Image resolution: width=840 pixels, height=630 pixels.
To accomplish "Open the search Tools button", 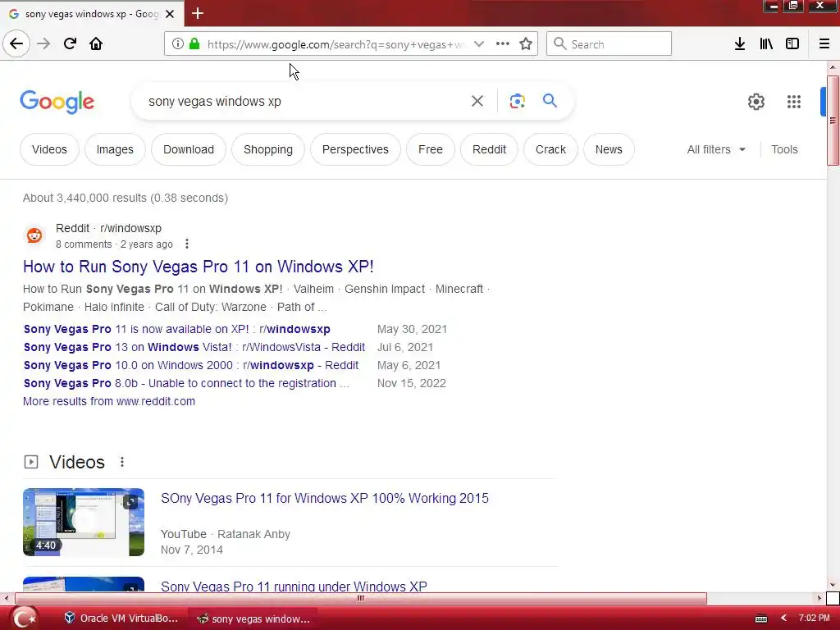I will coord(784,149).
